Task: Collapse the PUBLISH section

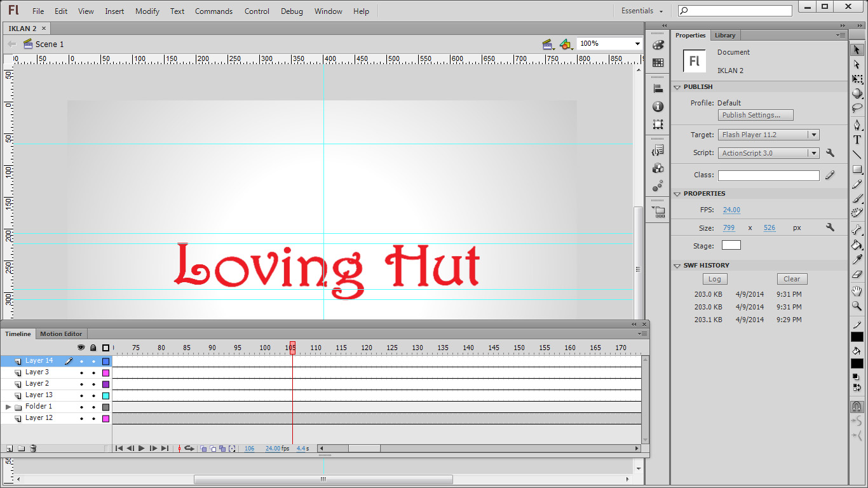Action: [x=677, y=87]
